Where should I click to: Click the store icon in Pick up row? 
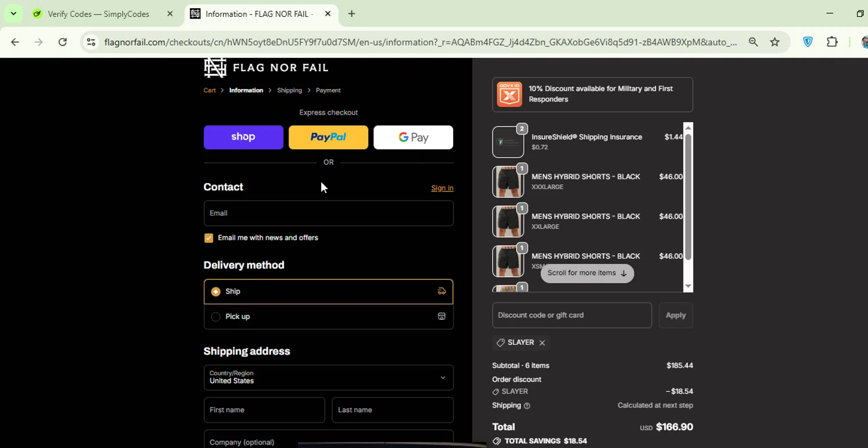(x=442, y=316)
